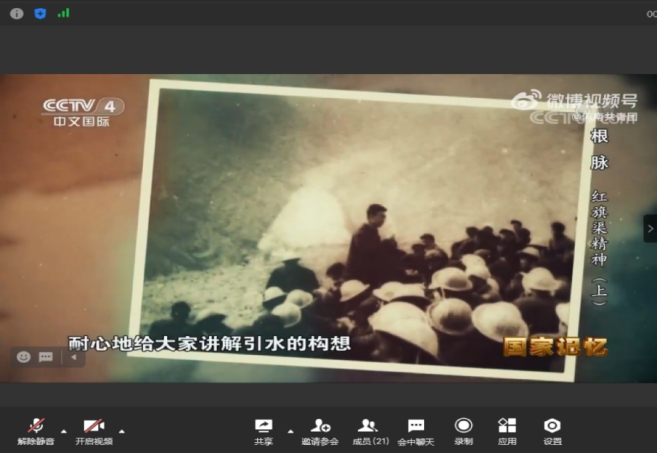Expand audio options arrow beside 解除静音
Viewport: 657px width, 453px height.
[x=63, y=431]
